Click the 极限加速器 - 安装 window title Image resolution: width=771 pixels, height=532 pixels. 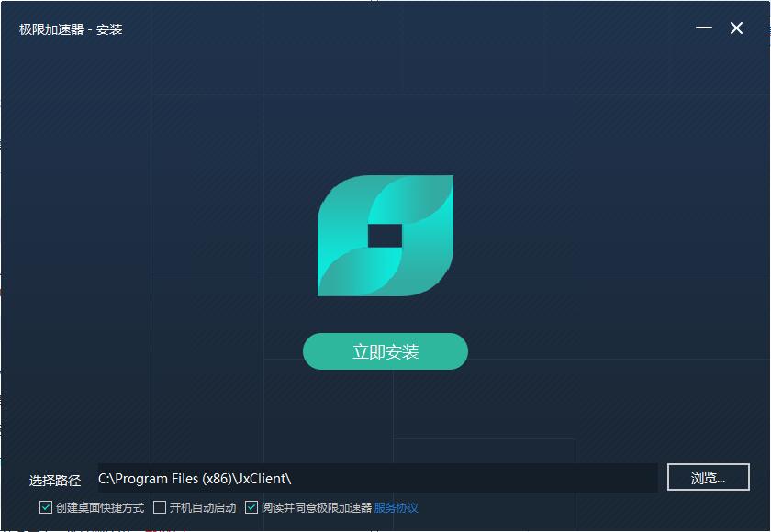click(x=71, y=29)
